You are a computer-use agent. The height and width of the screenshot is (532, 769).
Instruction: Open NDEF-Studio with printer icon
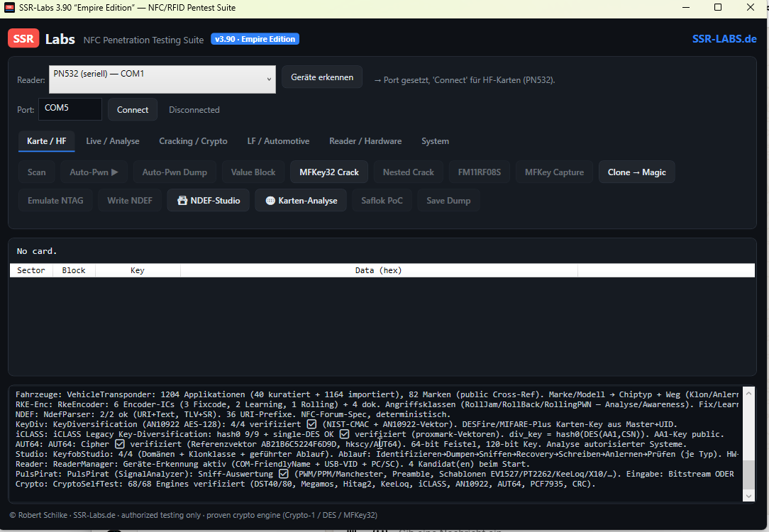pos(209,201)
